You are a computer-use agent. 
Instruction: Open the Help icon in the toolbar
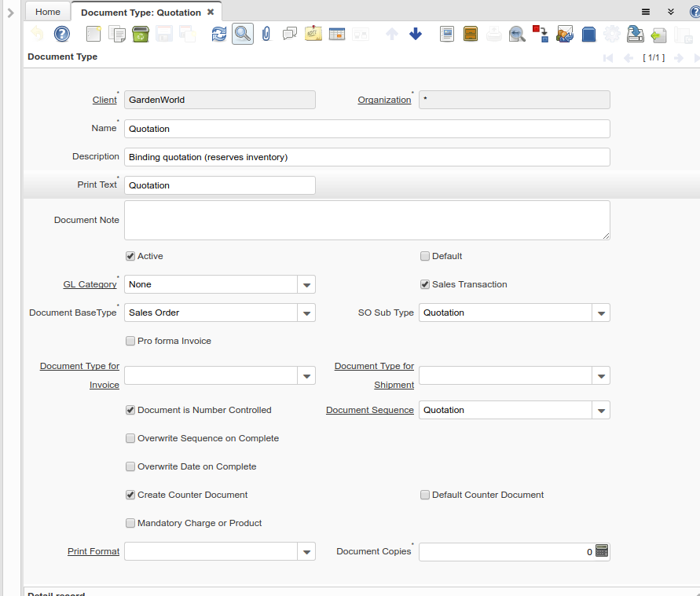[61, 34]
